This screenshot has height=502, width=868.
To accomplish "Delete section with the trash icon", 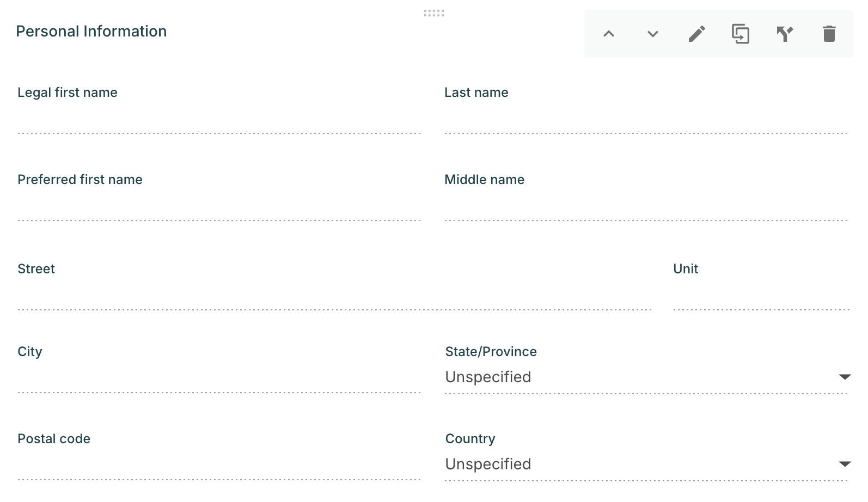I will pyautogui.click(x=829, y=34).
